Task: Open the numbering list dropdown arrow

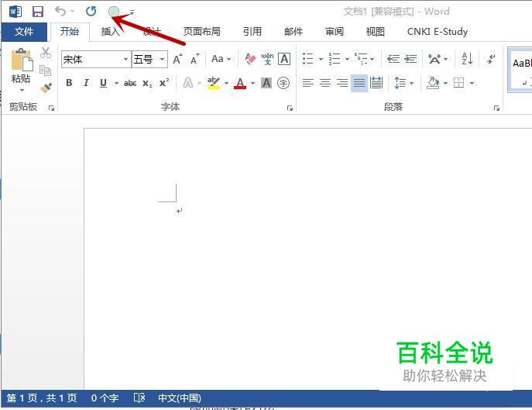Action: click(x=347, y=60)
